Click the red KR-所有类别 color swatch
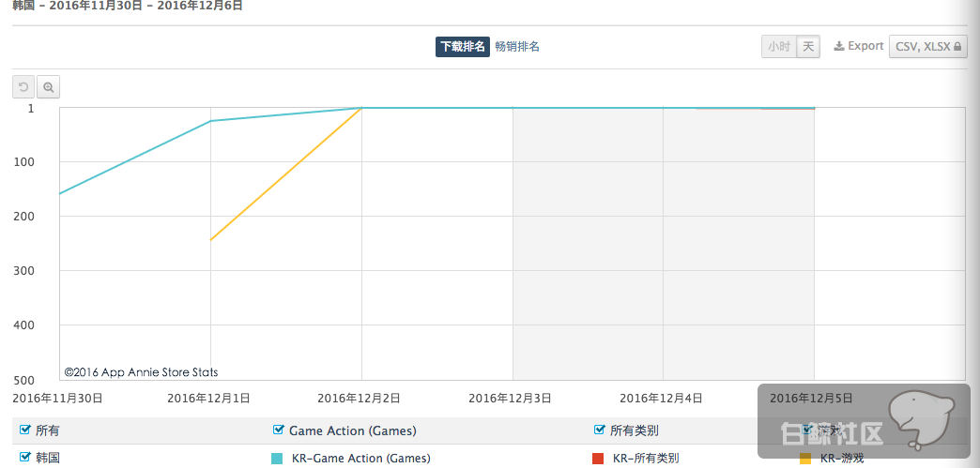Viewport: 980px width, 468px height. 598,459
